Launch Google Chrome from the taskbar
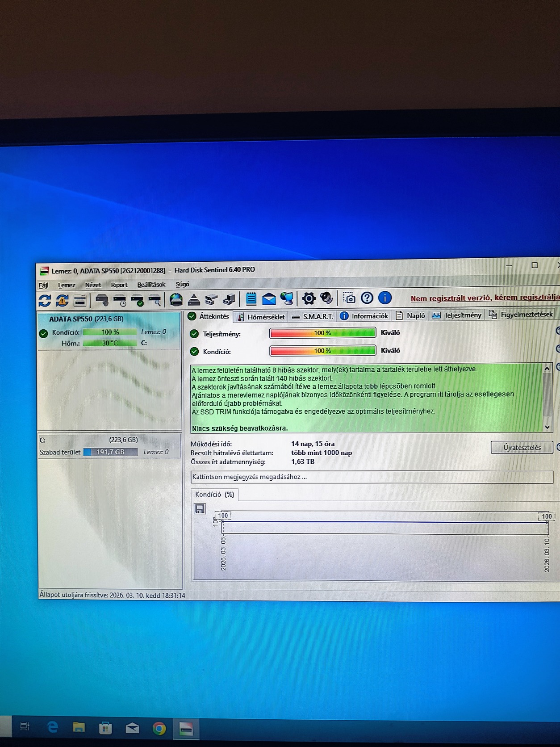The height and width of the screenshot is (747, 560). 159,729
